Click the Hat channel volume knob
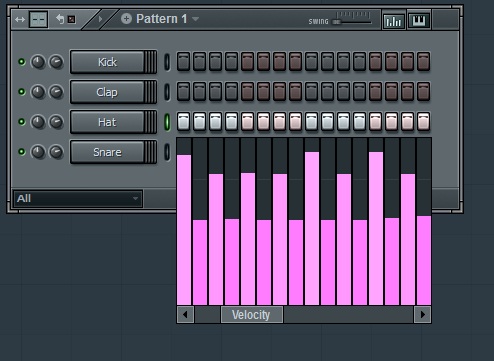 coord(56,122)
